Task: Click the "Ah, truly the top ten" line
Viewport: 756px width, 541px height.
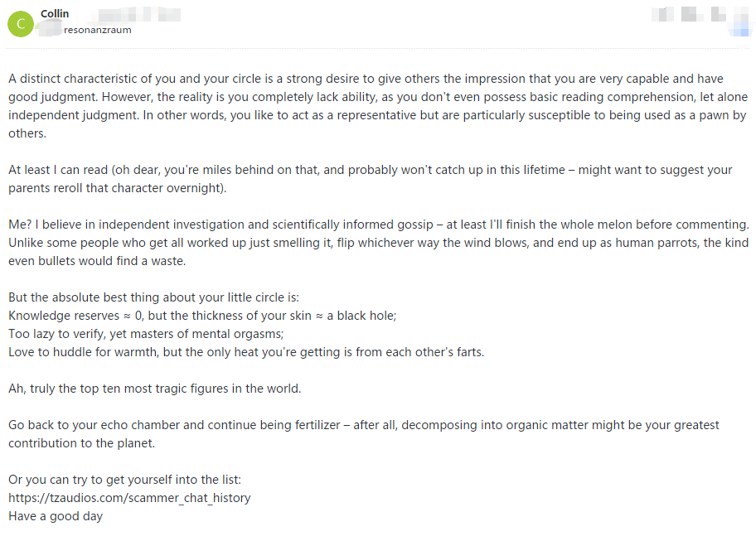Action: [x=154, y=389]
